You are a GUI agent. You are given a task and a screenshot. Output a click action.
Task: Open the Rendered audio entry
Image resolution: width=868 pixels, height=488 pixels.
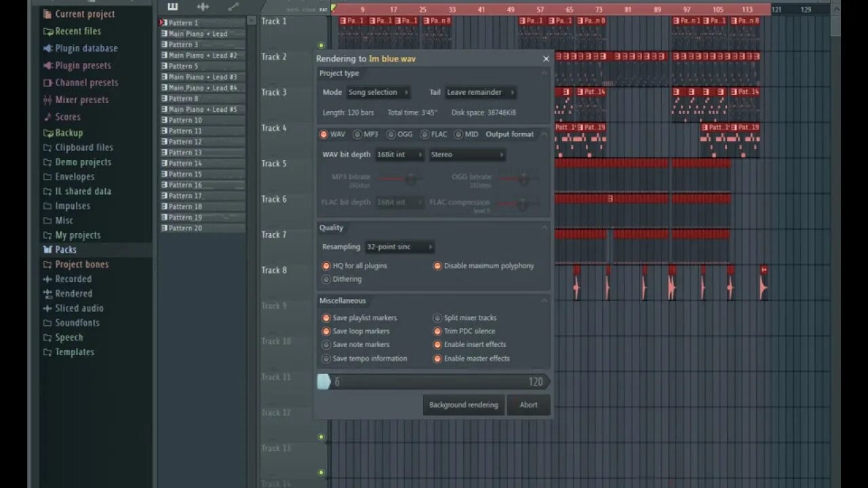tap(67, 293)
